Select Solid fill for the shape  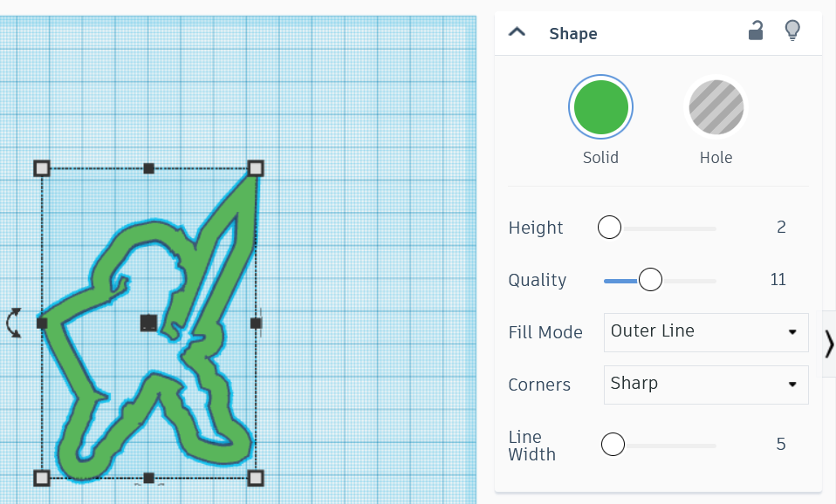(600, 106)
